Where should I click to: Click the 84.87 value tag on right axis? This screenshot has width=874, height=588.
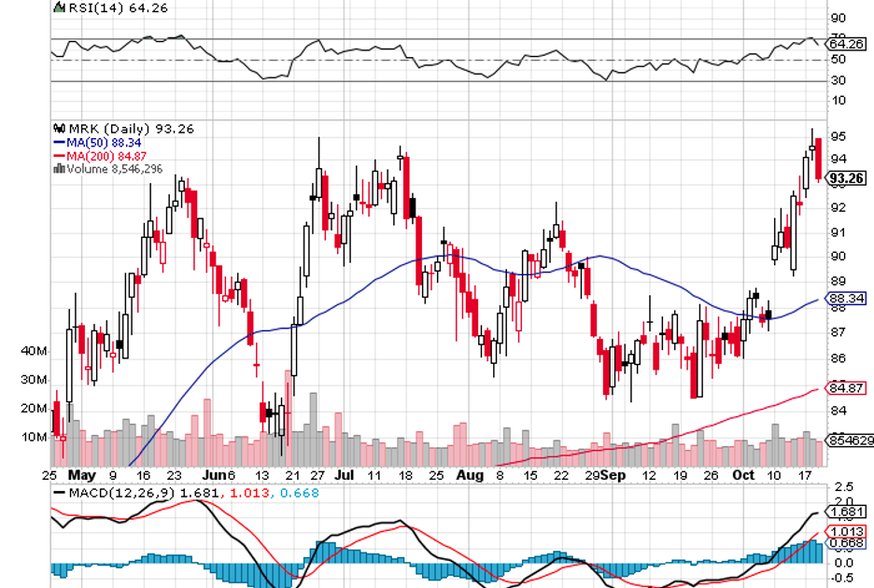(846, 385)
